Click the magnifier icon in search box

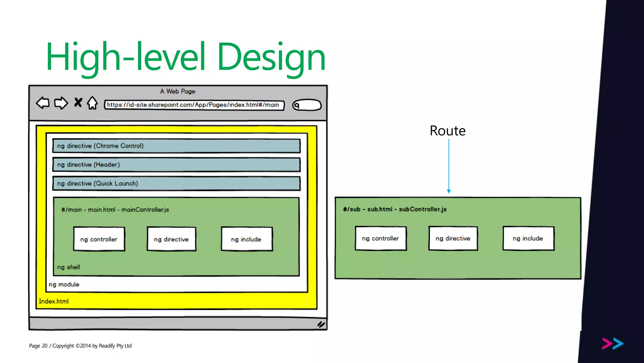[297, 105]
